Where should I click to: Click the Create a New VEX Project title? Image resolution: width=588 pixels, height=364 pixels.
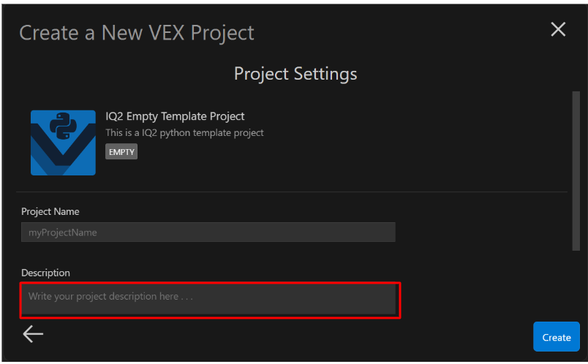click(137, 33)
